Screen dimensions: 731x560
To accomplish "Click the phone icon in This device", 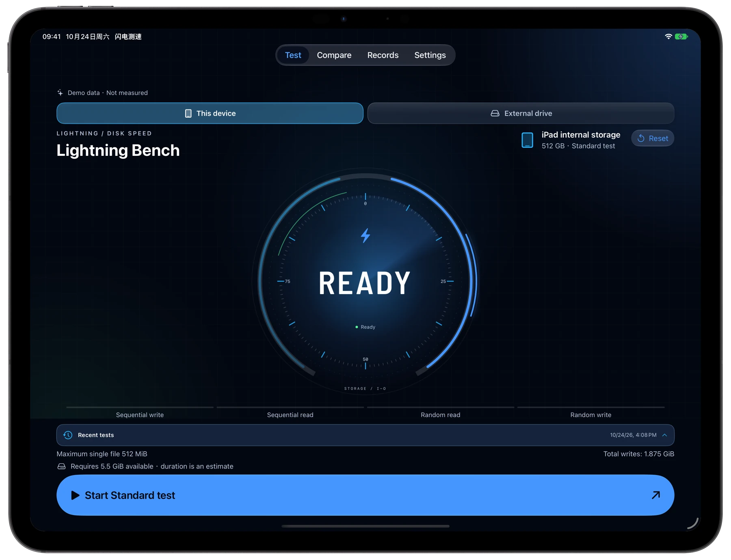I will coord(188,113).
